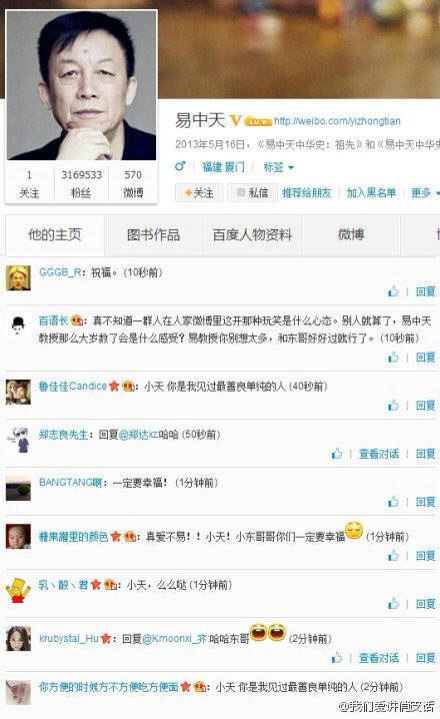Click thumbs-up on 百晋长's comment
Screen dimensions: 440x719
click(x=393, y=357)
